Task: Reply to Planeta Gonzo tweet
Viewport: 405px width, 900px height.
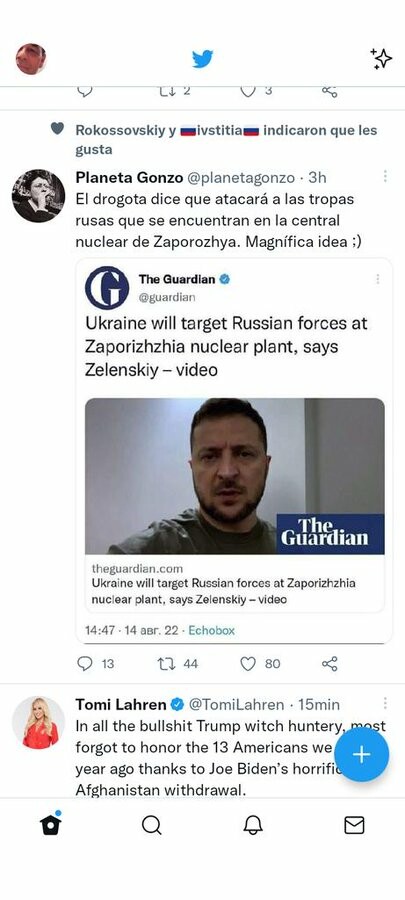Action: point(85,664)
